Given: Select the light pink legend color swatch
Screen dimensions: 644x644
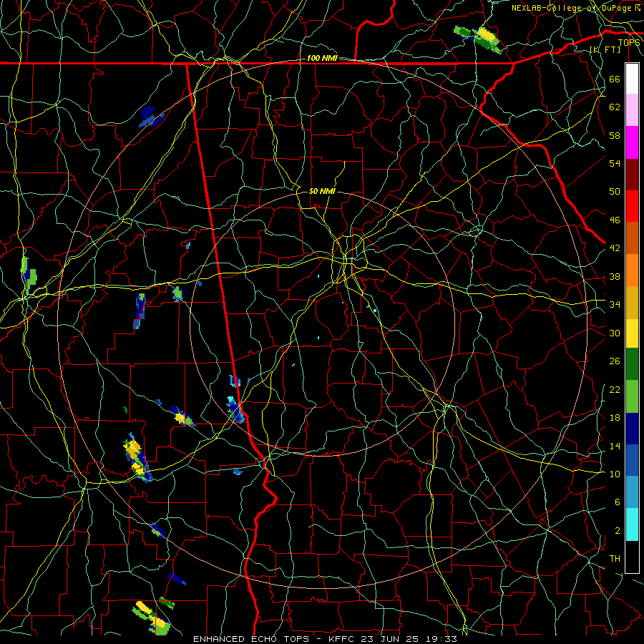Looking at the screenshot, I should (x=632, y=110).
